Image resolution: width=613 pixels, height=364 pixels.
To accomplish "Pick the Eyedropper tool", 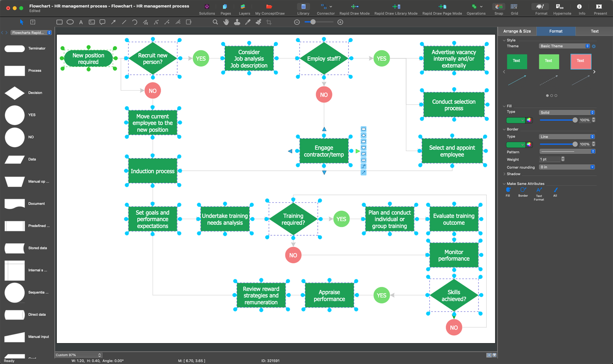I will [248, 22].
